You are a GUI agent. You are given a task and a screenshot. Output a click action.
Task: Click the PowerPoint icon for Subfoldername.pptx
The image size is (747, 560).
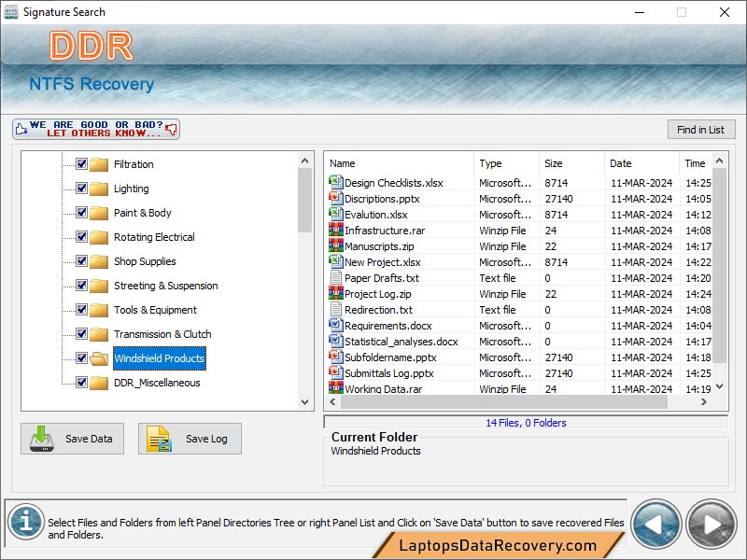[336, 357]
